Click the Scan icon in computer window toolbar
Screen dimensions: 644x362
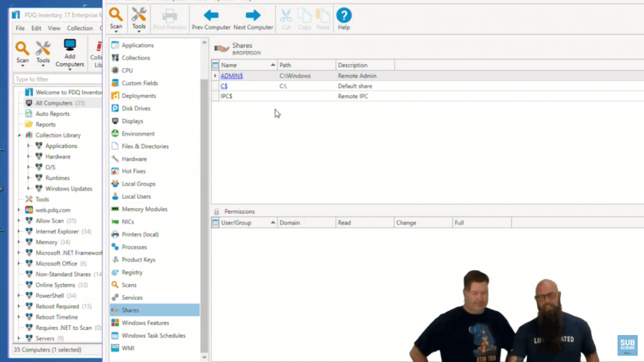(x=116, y=19)
